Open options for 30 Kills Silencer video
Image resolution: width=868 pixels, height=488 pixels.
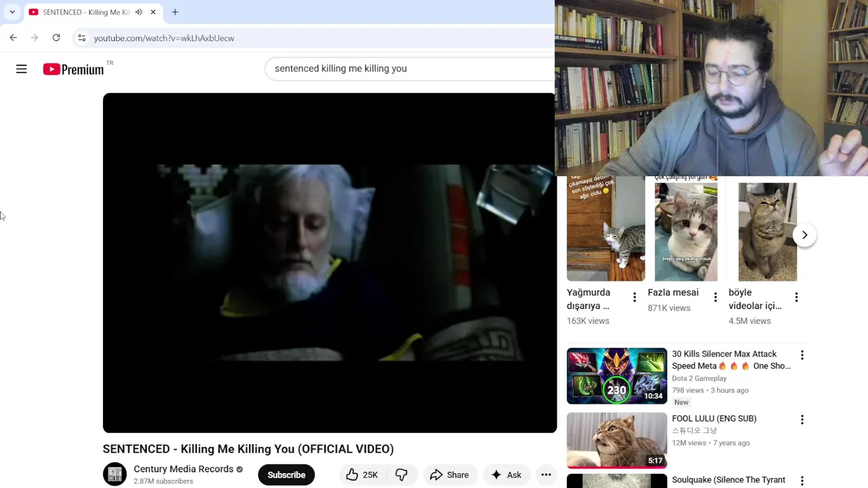coord(802,355)
